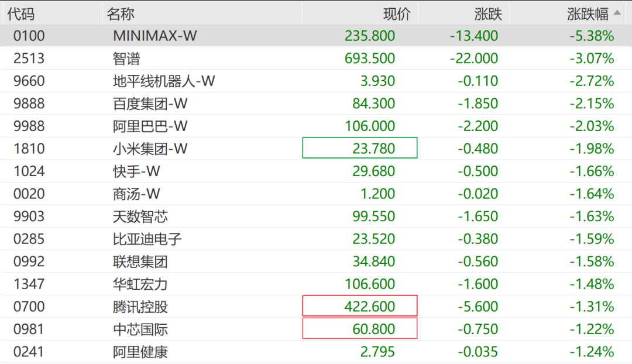Open the MINIMAX-W stock row
Image resolution: width=632 pixels, height=364 pixels.
(x=316, y=36)
